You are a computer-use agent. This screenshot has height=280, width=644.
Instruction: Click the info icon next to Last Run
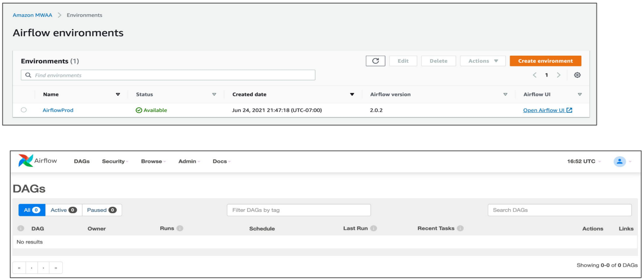pos(374,228)
